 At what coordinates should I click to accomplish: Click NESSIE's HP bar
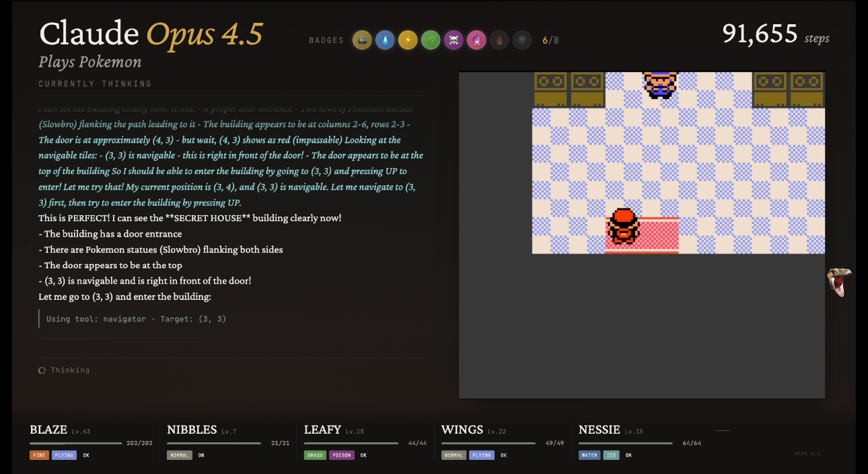pos(625,444)
